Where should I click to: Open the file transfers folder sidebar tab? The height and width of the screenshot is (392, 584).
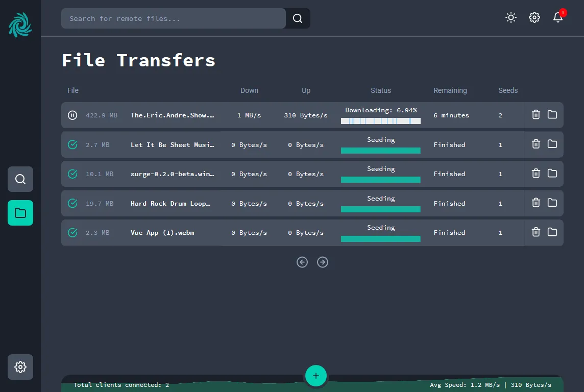(x=20, y=213)
